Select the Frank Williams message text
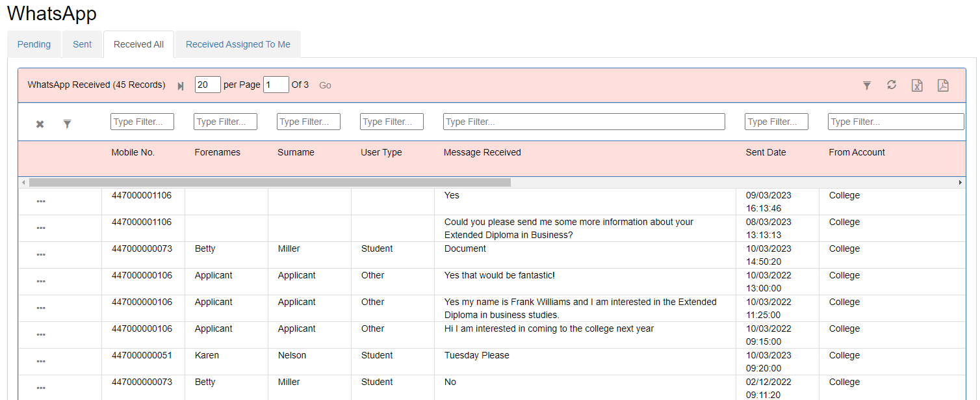 [x=580, y=308]
